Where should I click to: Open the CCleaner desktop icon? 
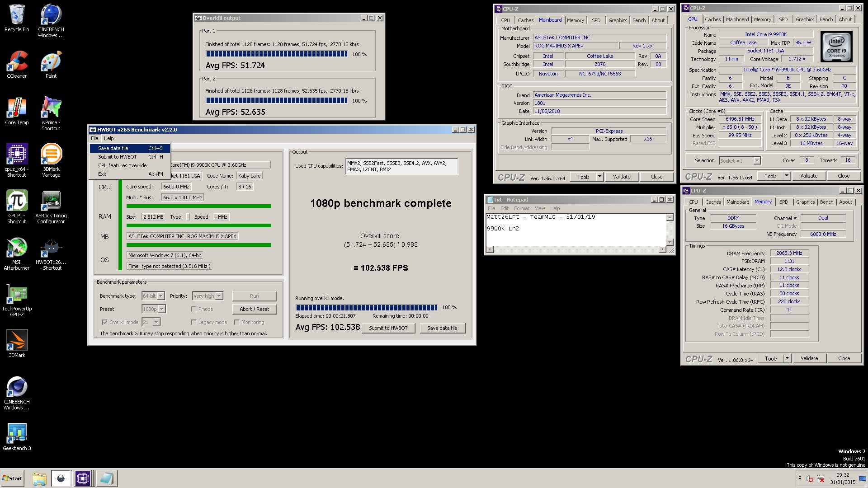click(17, 65)
